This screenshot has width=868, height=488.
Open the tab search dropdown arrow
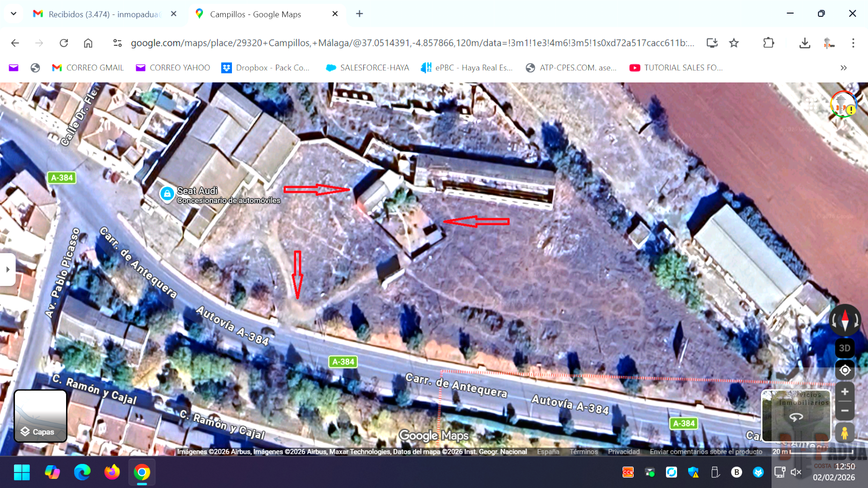coord(14,14)
